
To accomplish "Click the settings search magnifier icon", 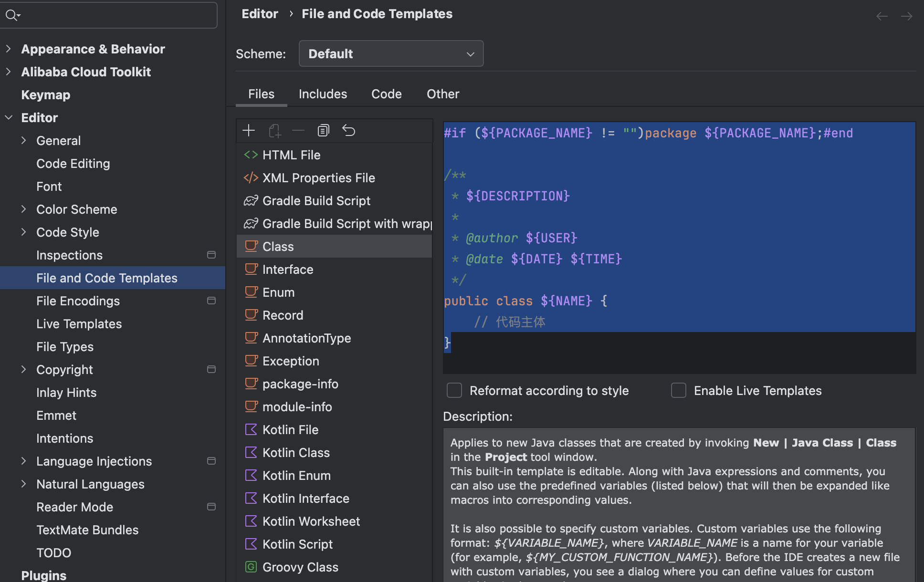I will pos(11,15).
